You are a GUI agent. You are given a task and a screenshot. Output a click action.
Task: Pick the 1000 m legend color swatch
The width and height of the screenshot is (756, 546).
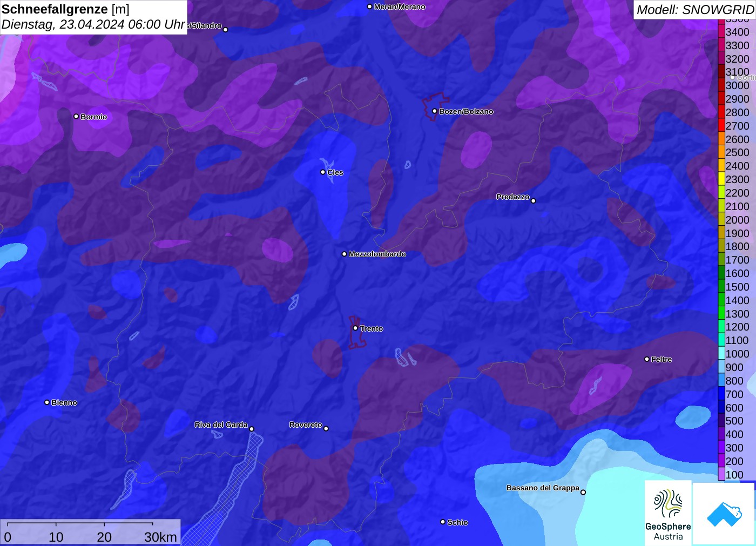[x=721, y=353]
